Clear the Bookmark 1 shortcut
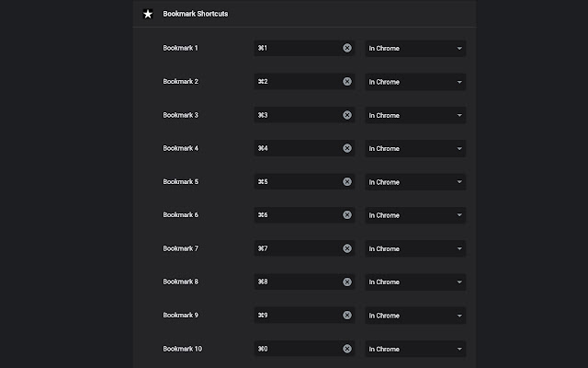 pyautogui.click(x=347, y=48)
